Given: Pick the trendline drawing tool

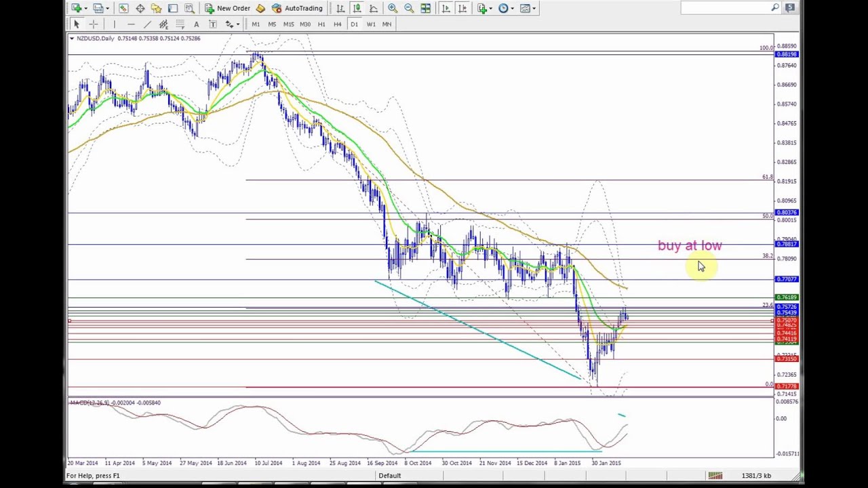Looking at the screenshot, I should tap(147, 24).
